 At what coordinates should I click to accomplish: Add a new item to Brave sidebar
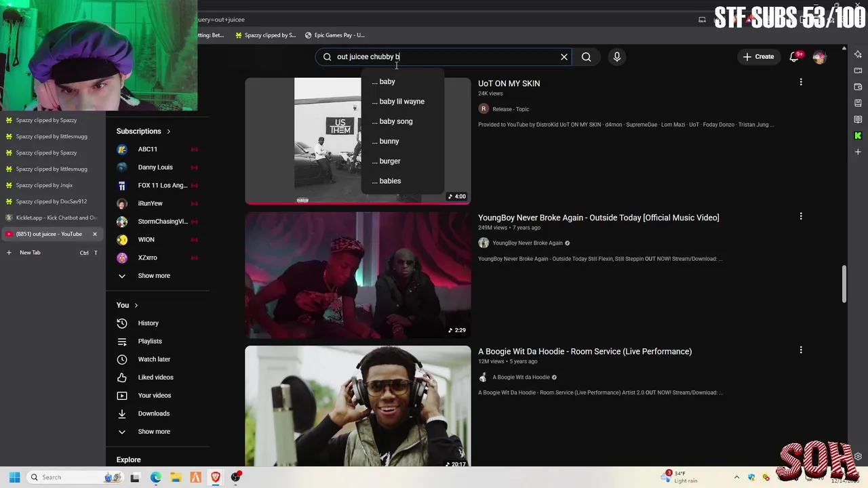point(858,152)
